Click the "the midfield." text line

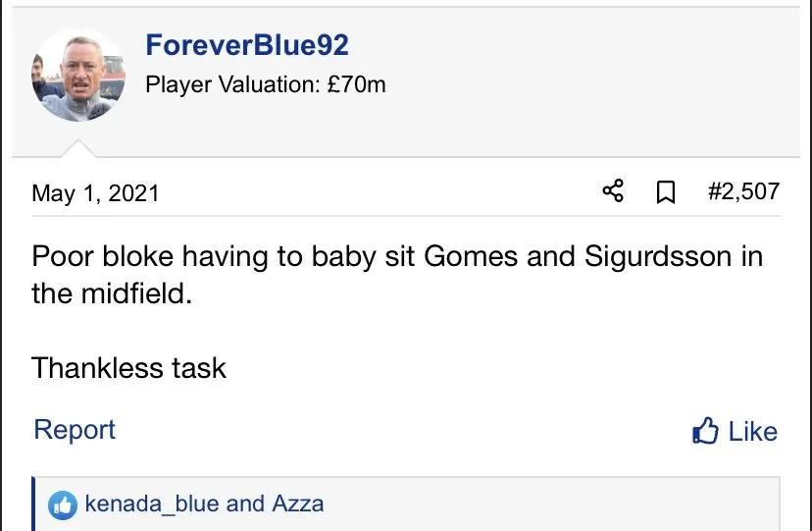(x=111, y=293)
